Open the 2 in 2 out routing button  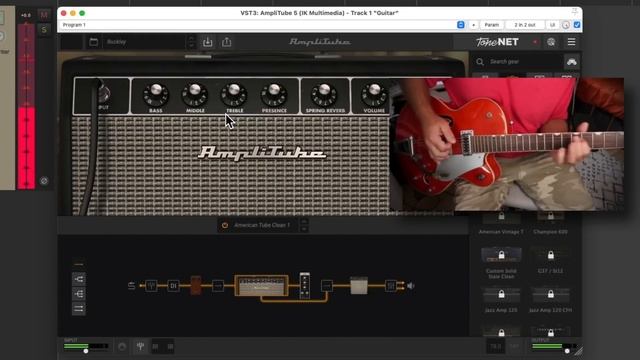(x=525, y=25)
